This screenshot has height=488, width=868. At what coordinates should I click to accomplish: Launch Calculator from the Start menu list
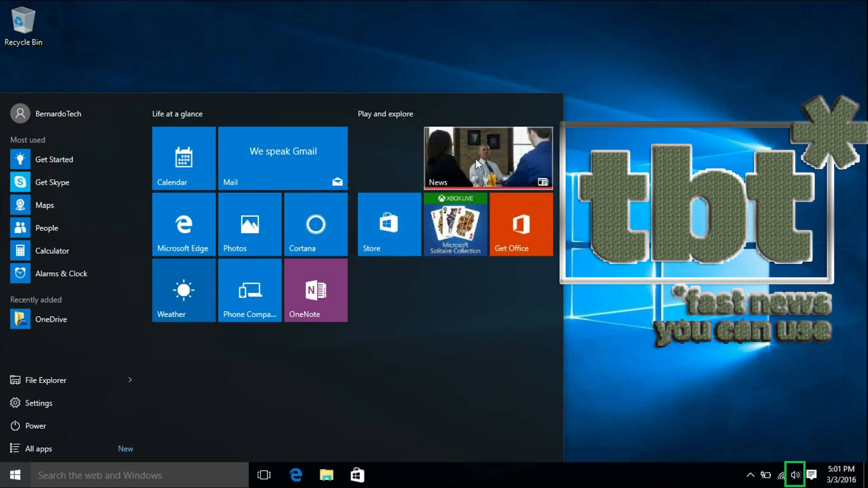(x=71, y=251)
